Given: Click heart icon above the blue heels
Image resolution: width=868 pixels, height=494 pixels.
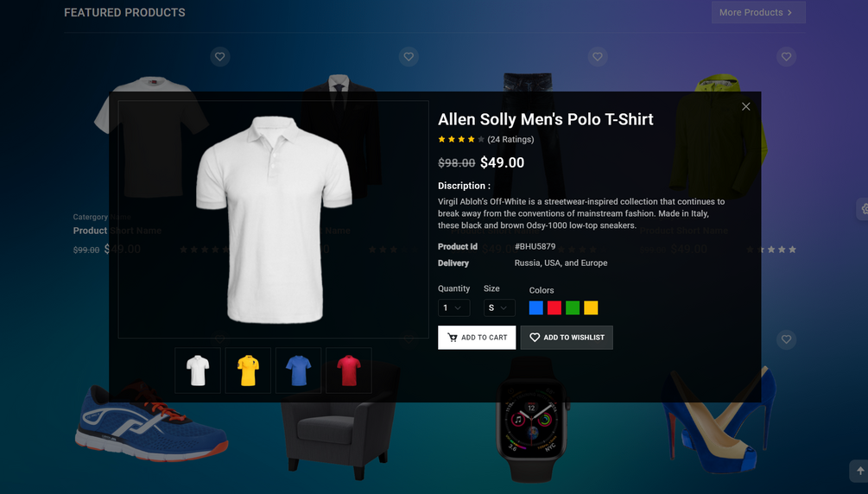Looking at the screenshot, I should point(786,339).
